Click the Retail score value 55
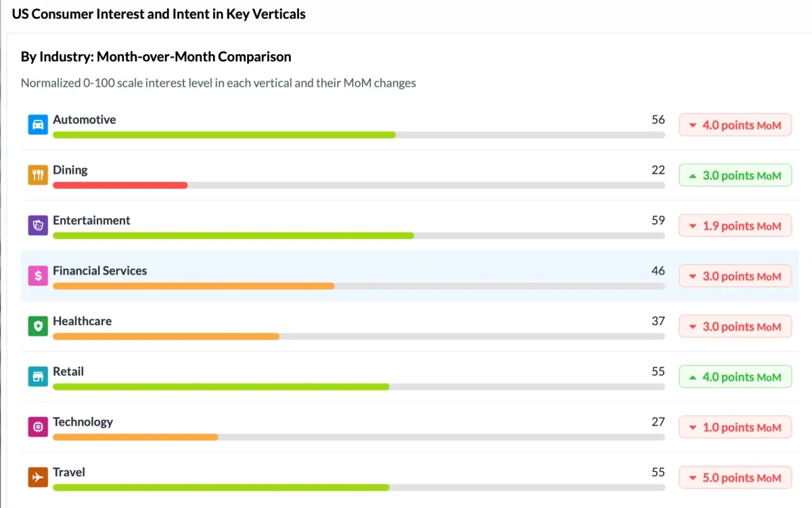 [x=658, y=371]
